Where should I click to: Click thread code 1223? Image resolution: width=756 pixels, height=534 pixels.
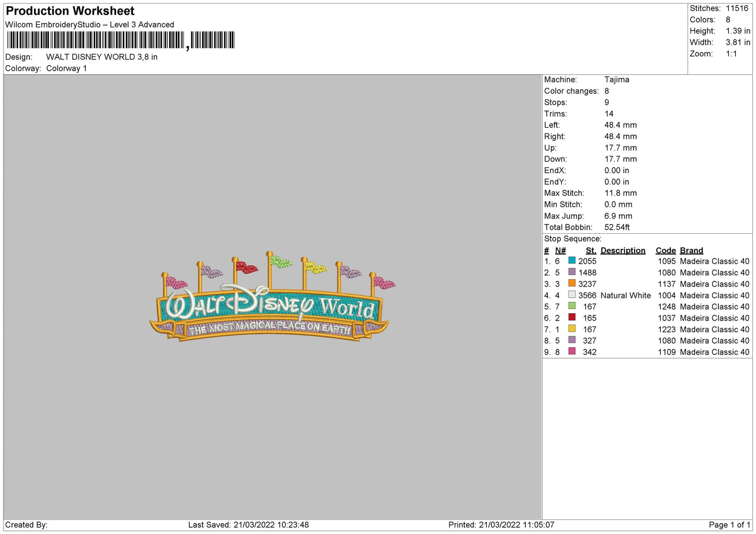coord(667,330)
